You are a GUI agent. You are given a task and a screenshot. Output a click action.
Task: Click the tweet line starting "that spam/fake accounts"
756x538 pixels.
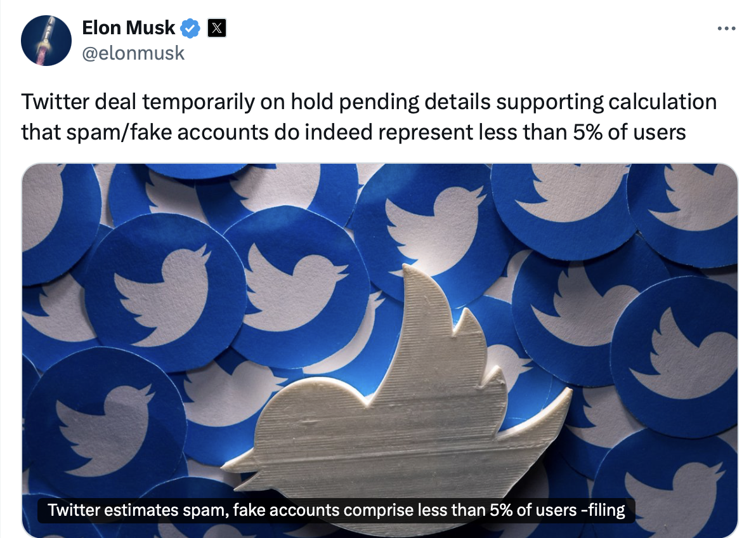(x=353, y=132)
